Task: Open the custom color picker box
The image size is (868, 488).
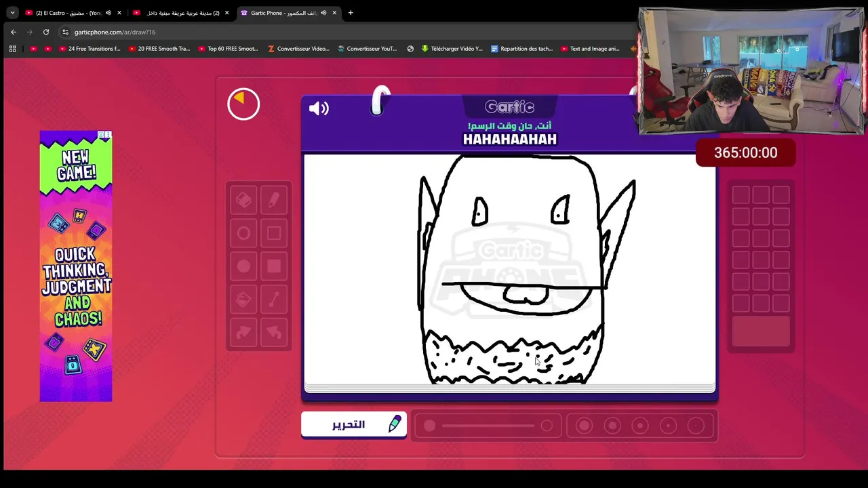Action: click(x=761, y=331)
